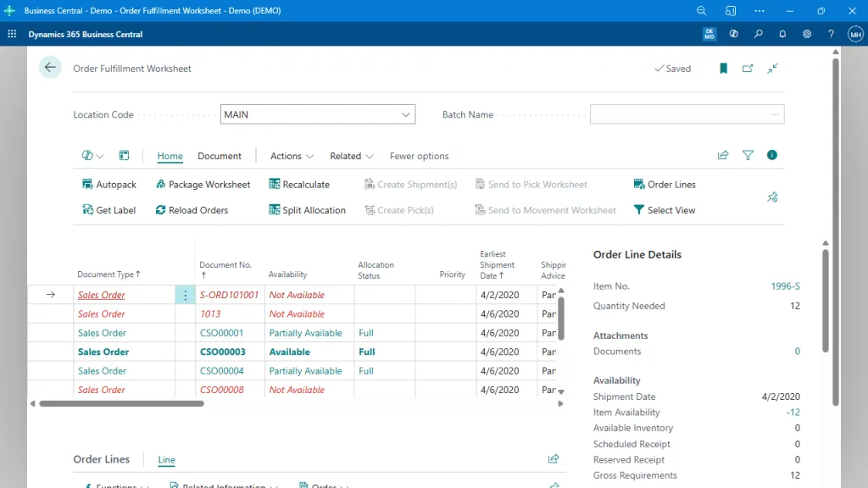Open page in new window icon
Viewport: 868px width, 488px height.
pos(748,68)
